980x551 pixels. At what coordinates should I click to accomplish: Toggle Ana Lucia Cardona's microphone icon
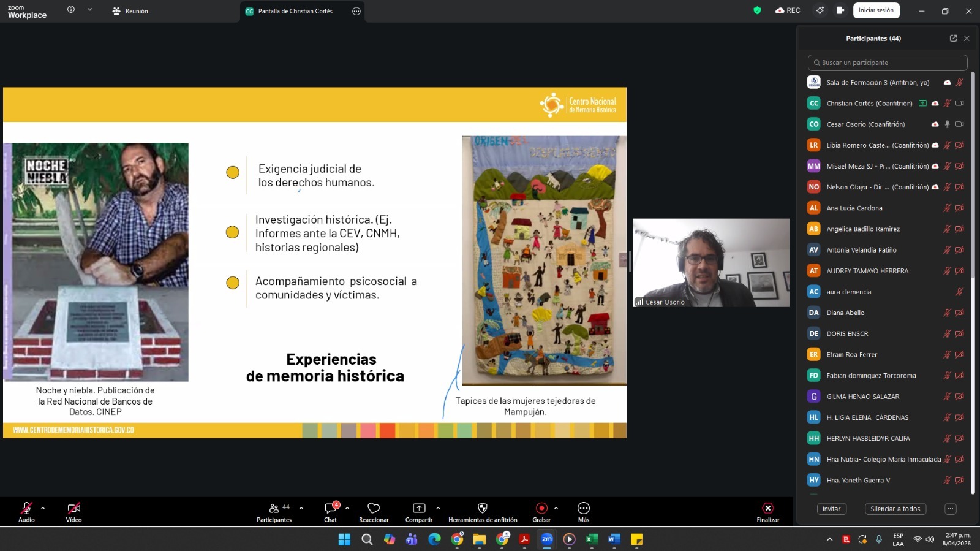point(947,208)
